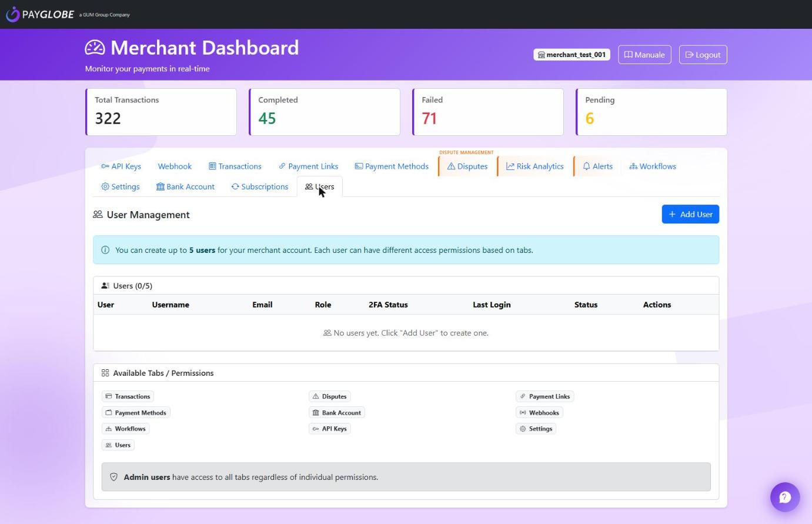This screenshot has height=524, width=812.
Task: Open the Webhook tab
Action: (x=175, y=166)
